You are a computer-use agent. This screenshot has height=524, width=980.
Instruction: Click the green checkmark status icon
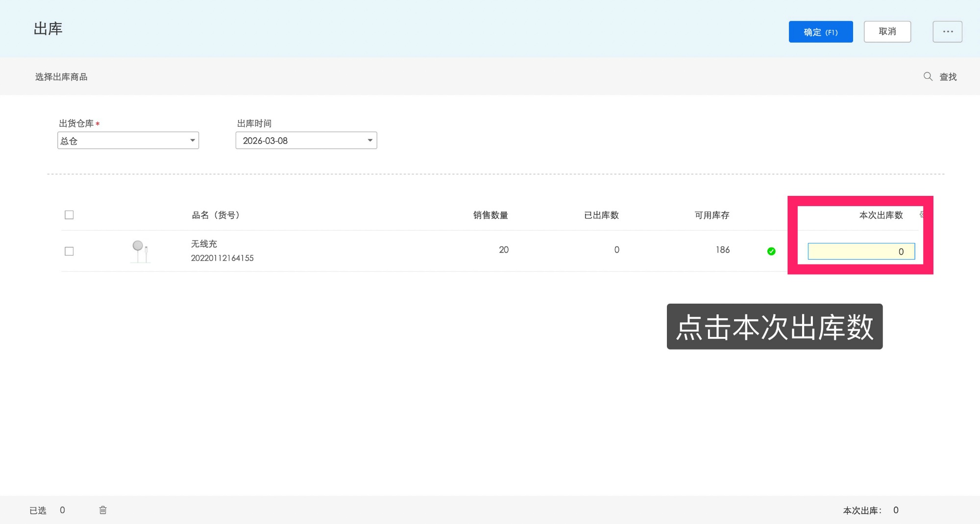click(x=771, y=251)
